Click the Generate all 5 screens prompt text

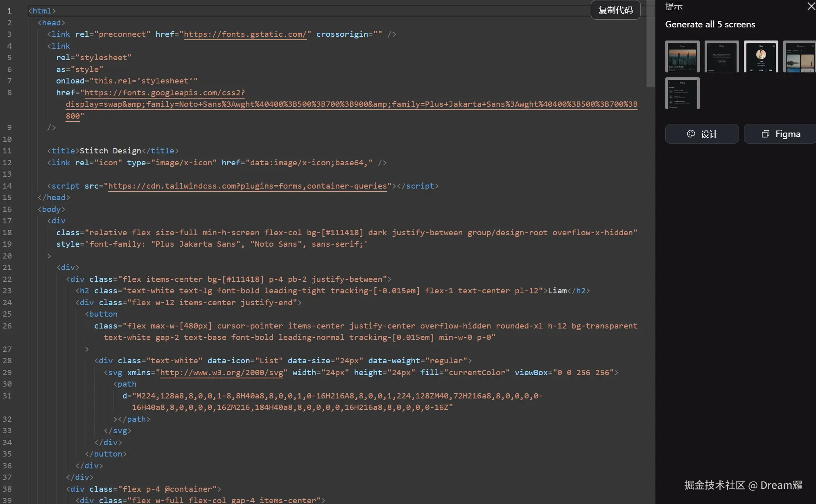coord(710,25)
